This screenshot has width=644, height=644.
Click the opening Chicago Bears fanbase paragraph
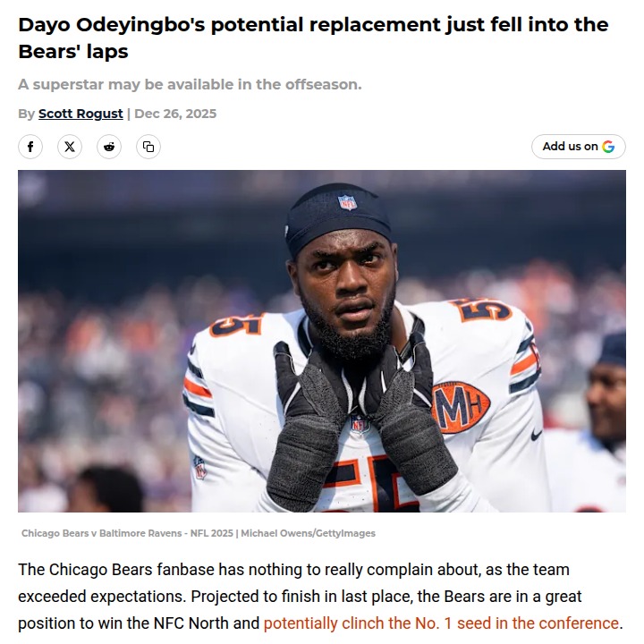point(320,597)
